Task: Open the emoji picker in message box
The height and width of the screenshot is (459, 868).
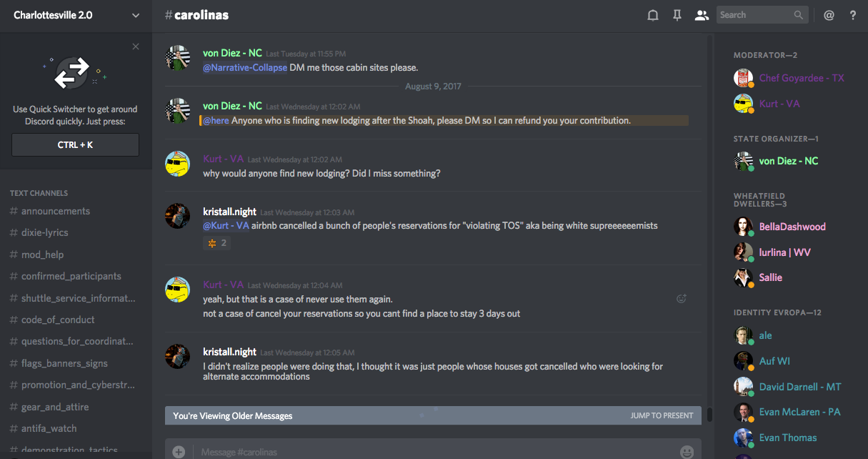Action: 687,452
